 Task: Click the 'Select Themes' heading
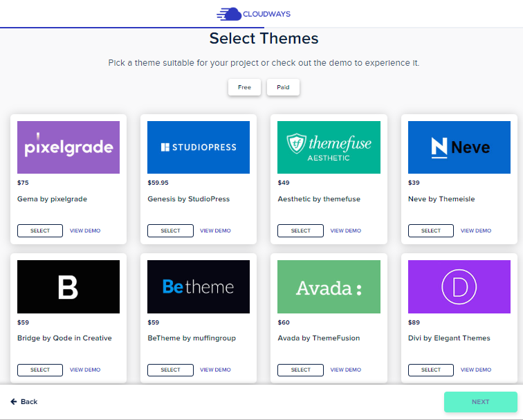(264, 38)
